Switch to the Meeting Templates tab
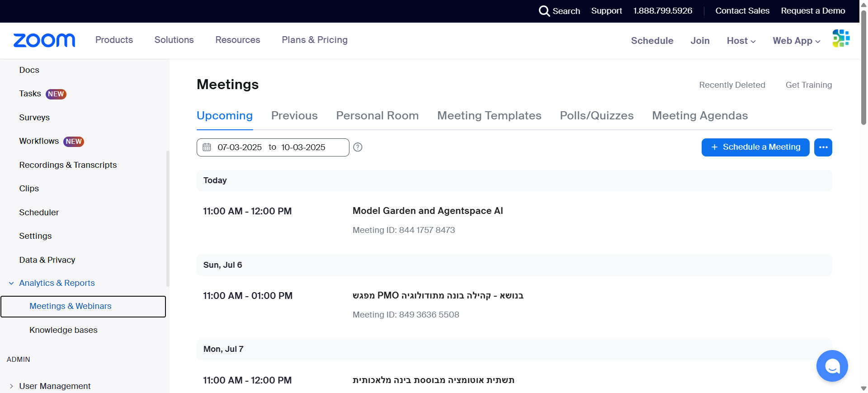 coord(489,116)
